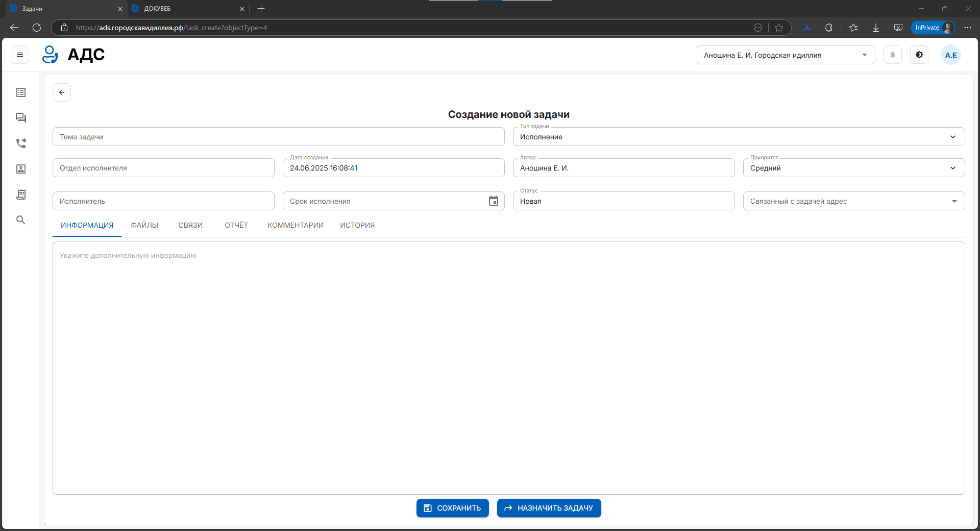Click the Автор field
The width and height of the screenshot is (980, 531).
tap(624, 168)
